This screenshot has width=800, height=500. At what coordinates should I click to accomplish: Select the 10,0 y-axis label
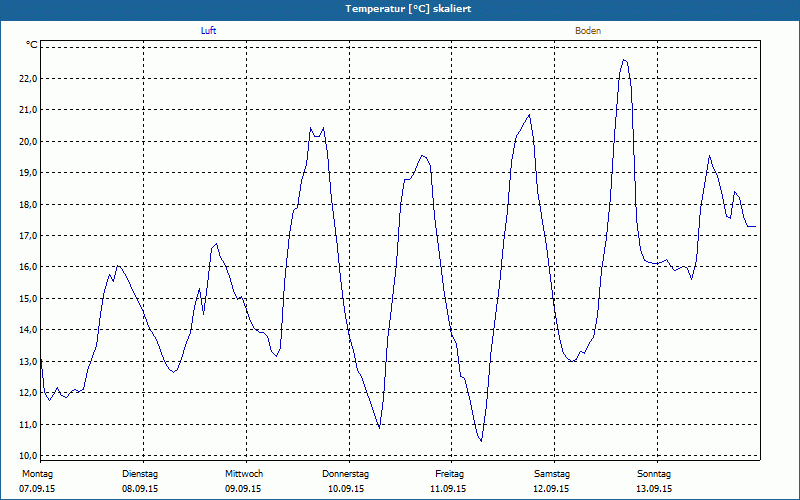click(28, 456)
